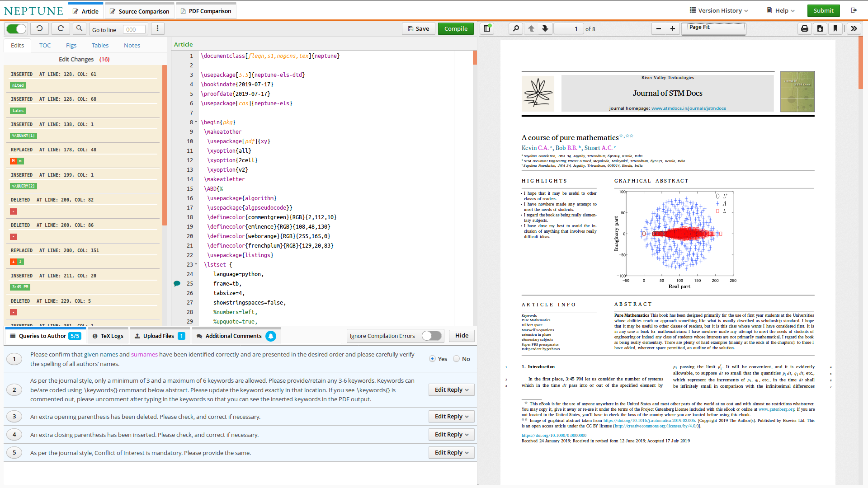Click the undo icon in editor toolbar
Screen dimensions: 868x488
click(39, 28)
